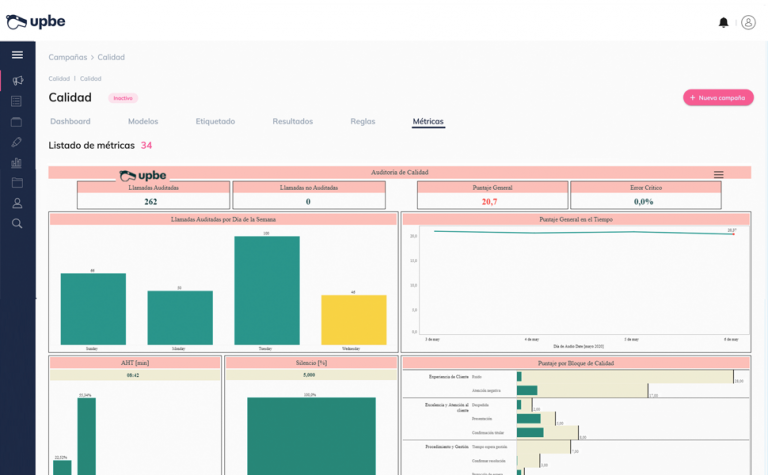This screenshot has width=768, height=475.
Task: Select the Reglas tab
Action: tap(363, 121)
